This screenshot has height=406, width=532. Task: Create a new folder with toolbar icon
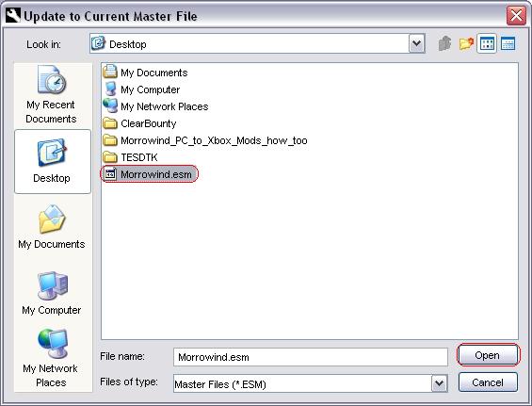pos(466,43)
